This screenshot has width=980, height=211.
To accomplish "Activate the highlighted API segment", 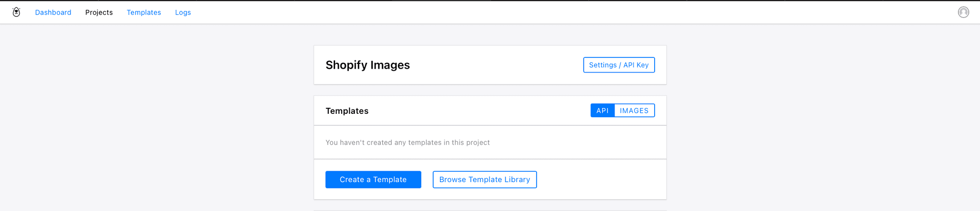I will [x=602, y=110].
